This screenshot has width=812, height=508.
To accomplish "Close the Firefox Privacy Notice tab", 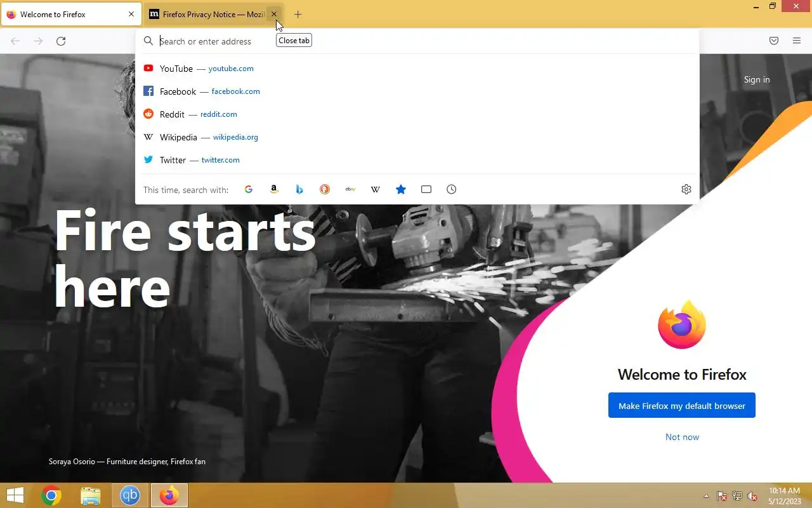I will (x=274, y=14).
